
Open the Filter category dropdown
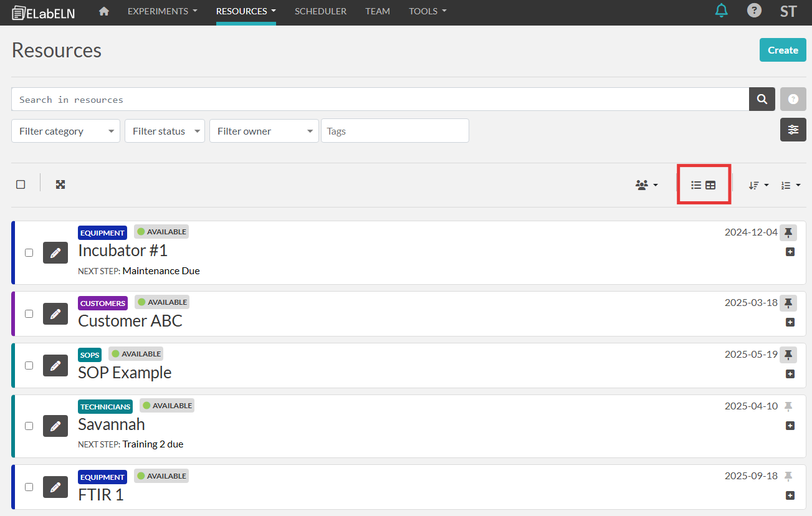(x=65, y=131)
